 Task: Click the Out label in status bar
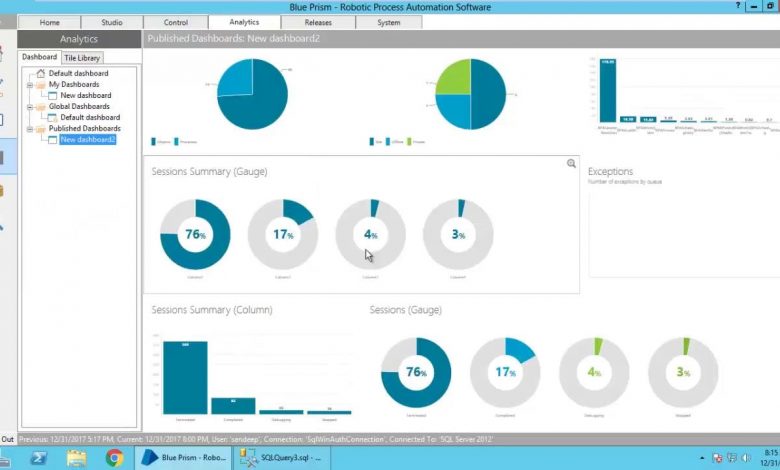(7, 440)
